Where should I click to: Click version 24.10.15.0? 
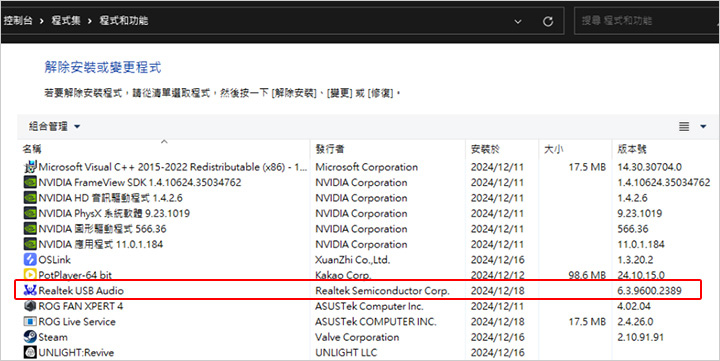click(641, 275)
